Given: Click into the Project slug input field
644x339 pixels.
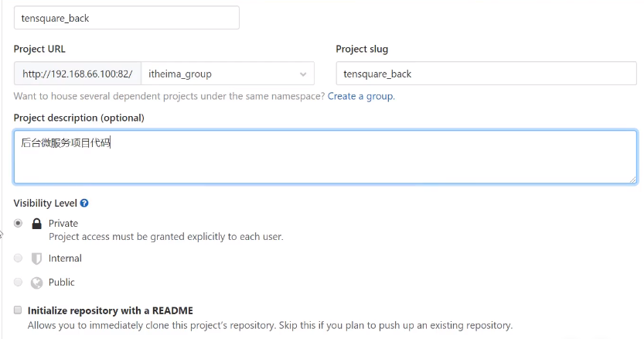Looking at the screenshot, I should click(x=486, y=74).
